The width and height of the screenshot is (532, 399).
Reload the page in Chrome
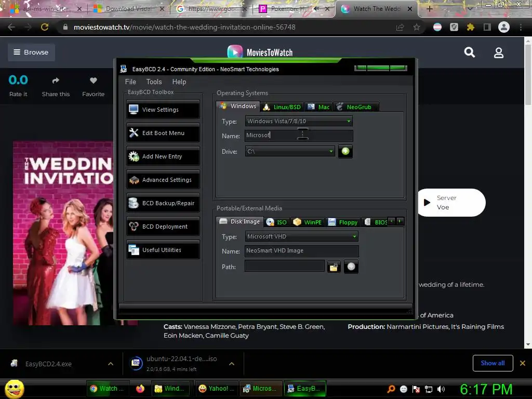(x=45, y=27)
